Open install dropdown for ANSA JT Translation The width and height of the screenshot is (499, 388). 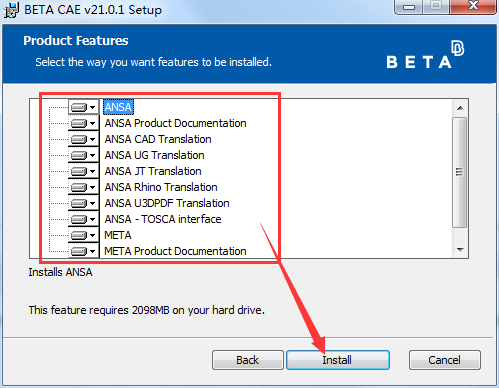pos(84,171)
